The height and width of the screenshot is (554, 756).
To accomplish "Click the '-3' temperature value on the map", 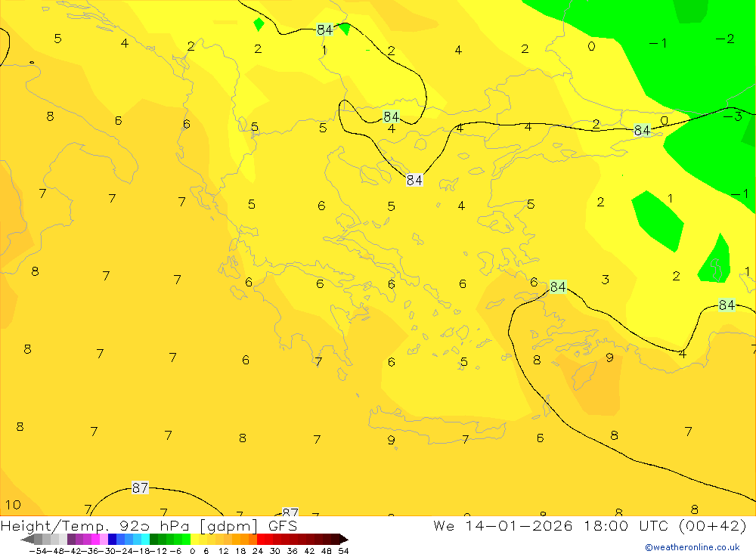I will 733,116.
